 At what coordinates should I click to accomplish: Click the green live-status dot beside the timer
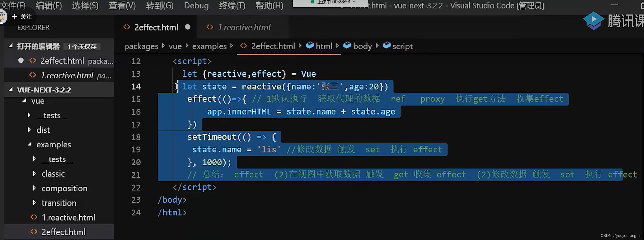312,2
